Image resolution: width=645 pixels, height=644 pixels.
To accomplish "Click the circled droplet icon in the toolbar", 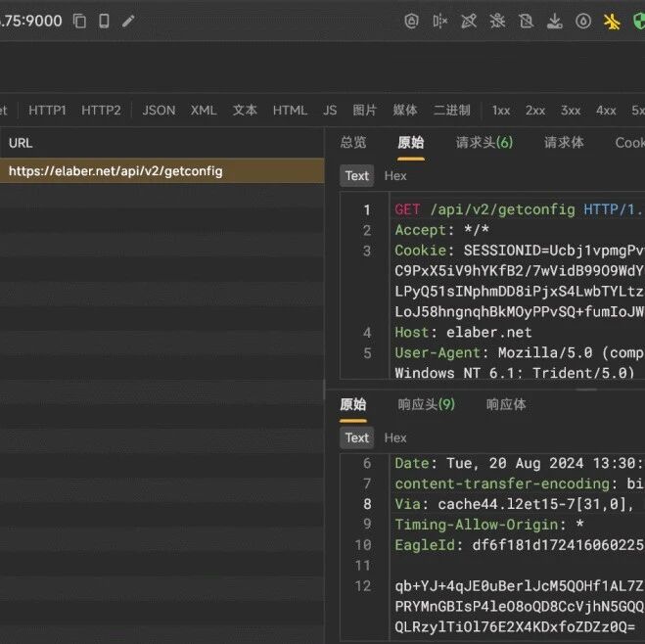I will click(583, 21).
